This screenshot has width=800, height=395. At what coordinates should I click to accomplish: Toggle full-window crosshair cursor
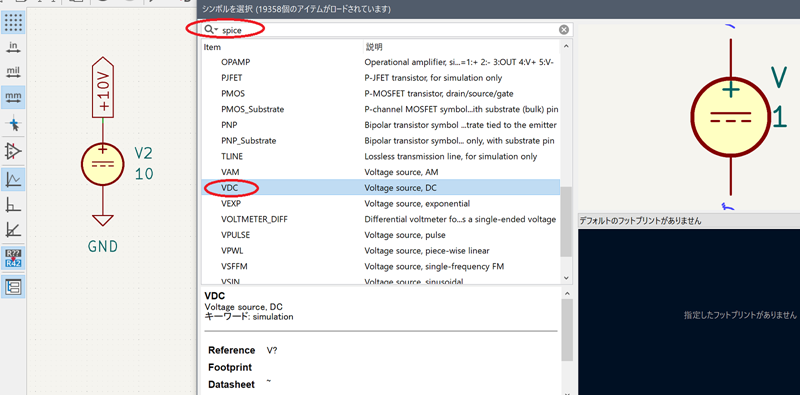[x=14, y=124]
